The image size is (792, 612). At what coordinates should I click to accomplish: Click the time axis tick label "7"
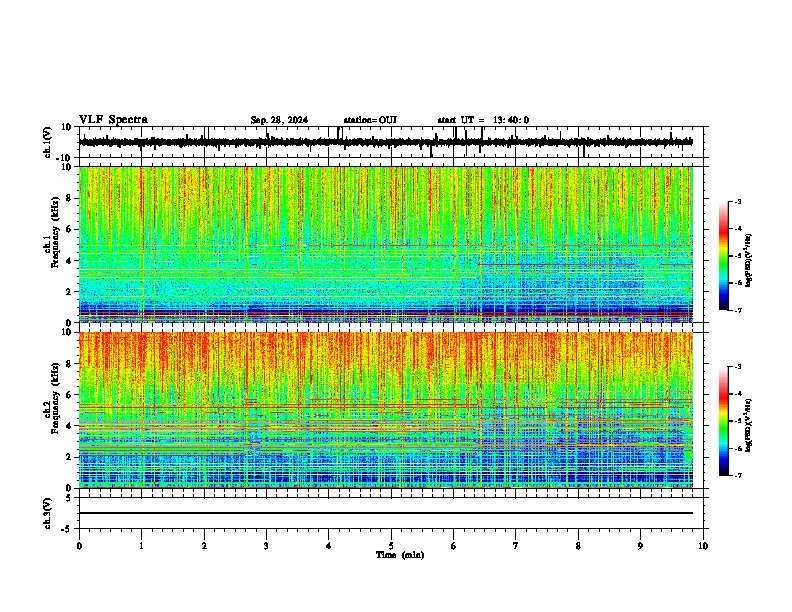tap(516, 546)
